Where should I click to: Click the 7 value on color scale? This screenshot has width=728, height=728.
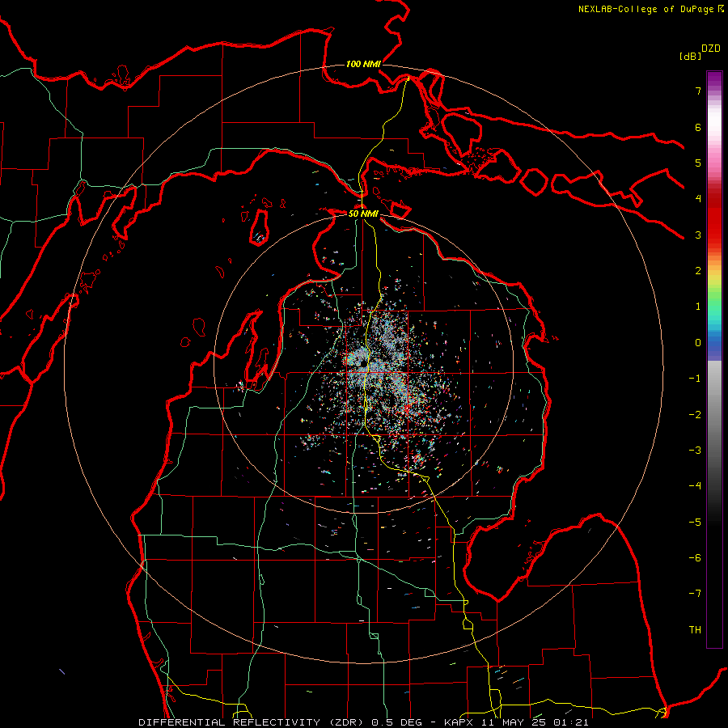tap(698, 91)
